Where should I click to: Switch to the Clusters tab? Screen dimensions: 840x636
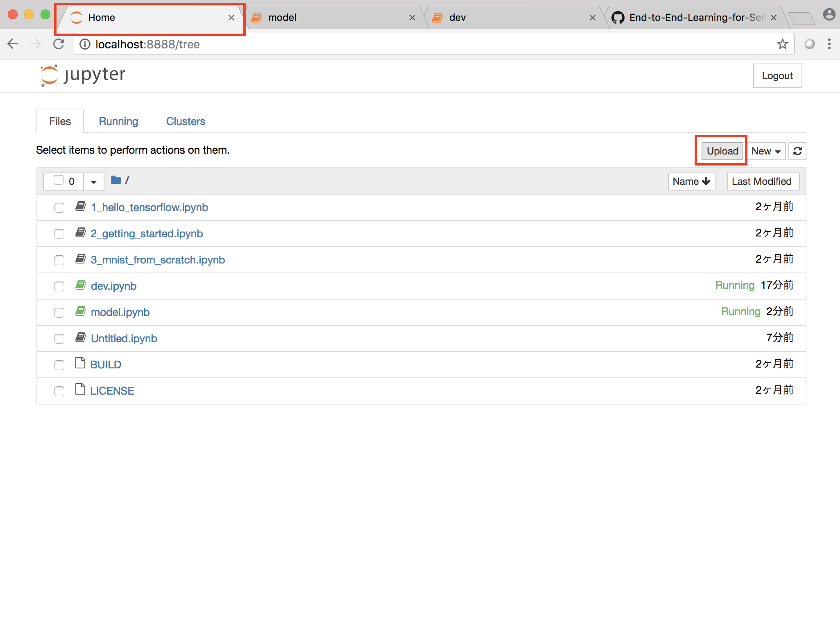click(x=186, y=121)
